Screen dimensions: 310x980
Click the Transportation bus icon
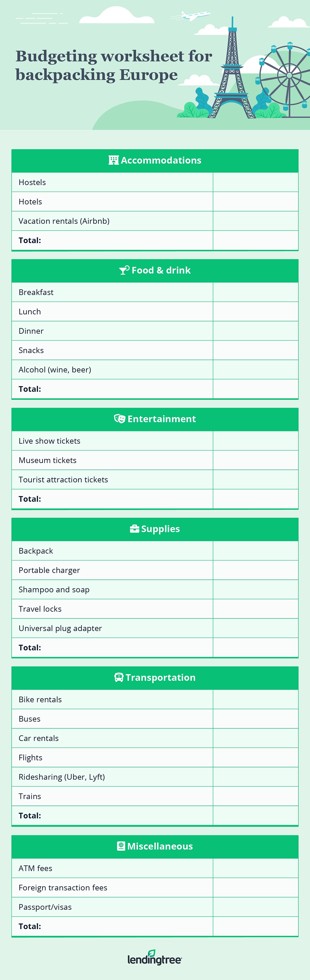119,677
